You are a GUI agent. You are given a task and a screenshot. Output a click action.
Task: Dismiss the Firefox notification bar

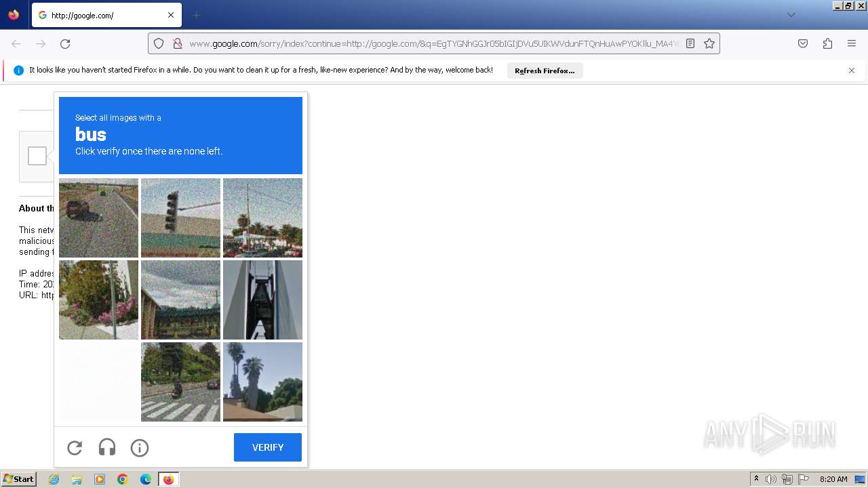852,70
